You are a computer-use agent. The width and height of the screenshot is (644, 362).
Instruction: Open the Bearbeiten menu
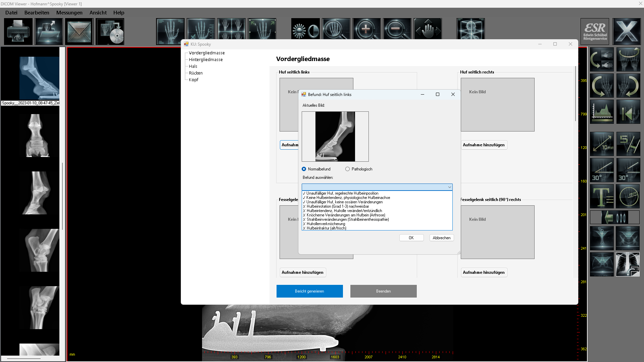37,13
